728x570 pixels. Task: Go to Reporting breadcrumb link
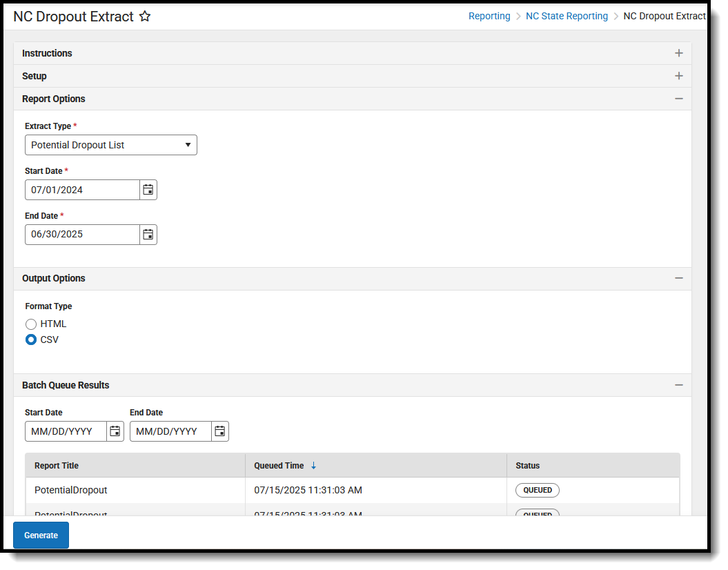[489, 17]
